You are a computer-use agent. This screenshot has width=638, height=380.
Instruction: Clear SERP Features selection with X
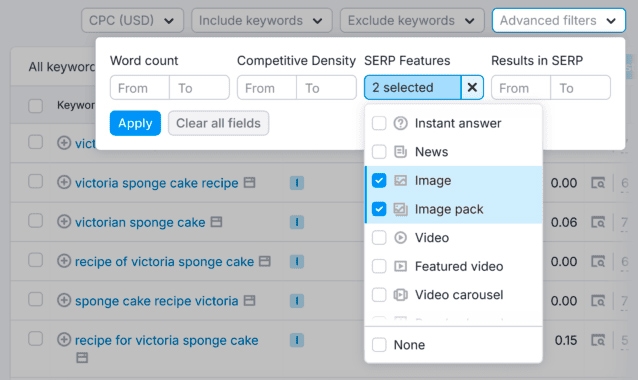pyautogui.click(x=472, y=87)
